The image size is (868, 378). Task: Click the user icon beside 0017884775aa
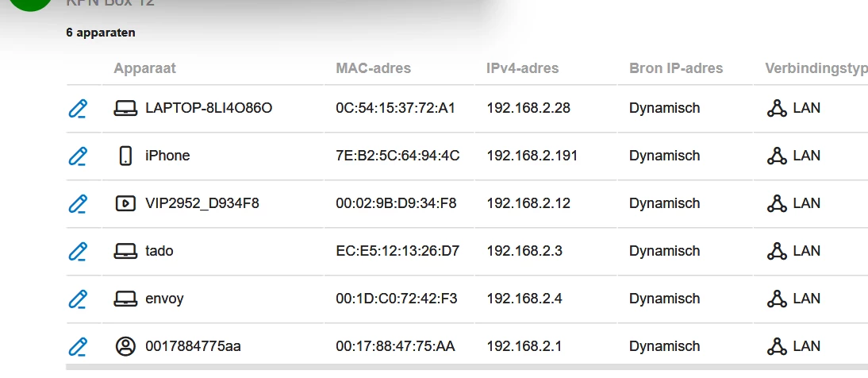[x=125, y=346]
